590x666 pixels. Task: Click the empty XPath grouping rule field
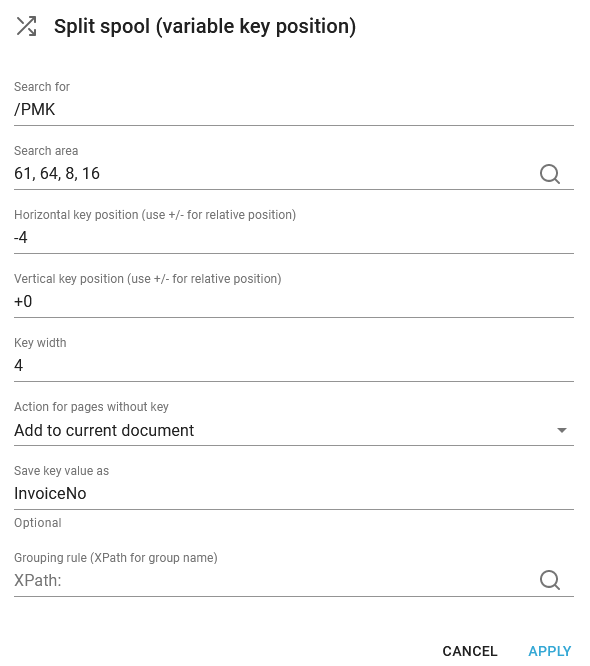[x=274, y=581]
